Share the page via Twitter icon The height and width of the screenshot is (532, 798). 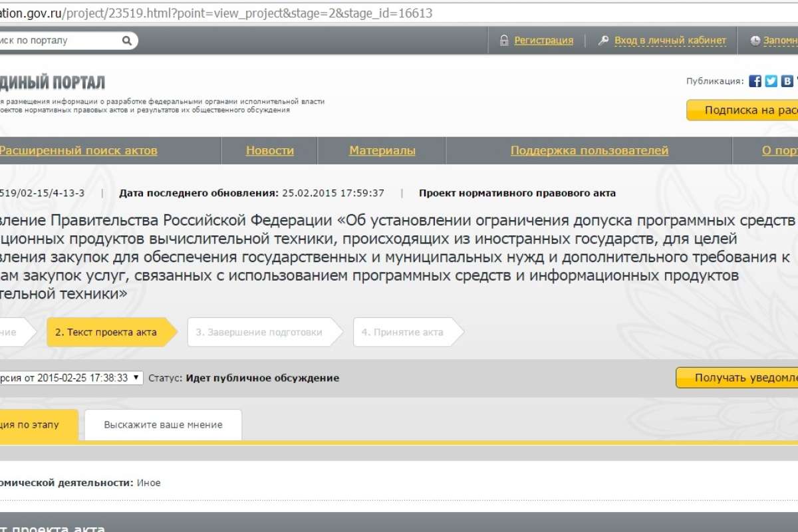click(x=771, y=81)
